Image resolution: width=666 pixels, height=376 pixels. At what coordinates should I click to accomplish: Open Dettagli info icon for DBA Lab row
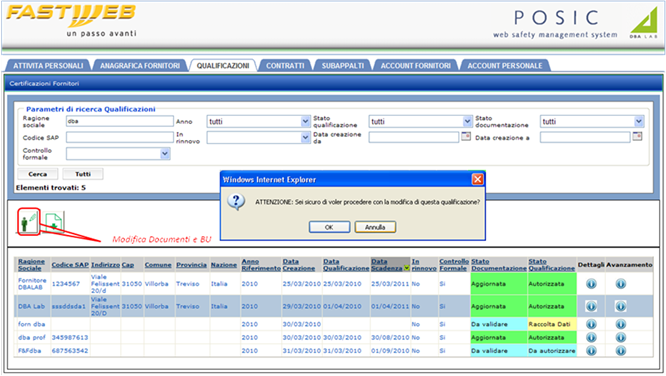(591, 306)
